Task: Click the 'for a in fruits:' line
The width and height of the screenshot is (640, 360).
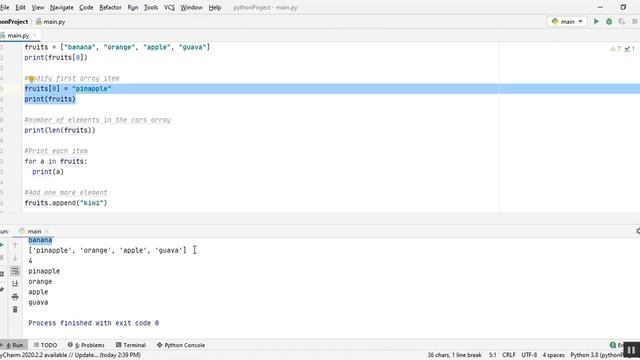Action: [x=56, y=161]
